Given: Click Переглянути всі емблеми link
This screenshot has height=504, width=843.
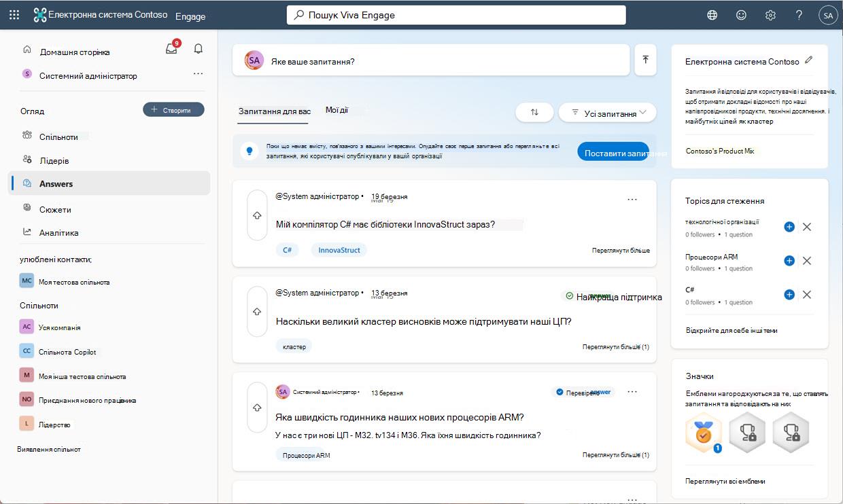Looking at the screenshot, I should (x=725, y=481).
